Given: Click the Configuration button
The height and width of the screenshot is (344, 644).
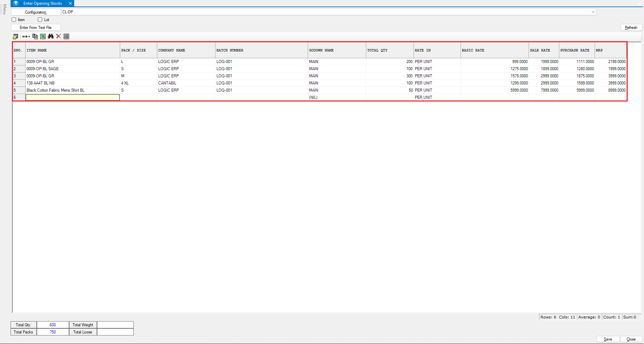Looking at the screenshot, I should tap(36, 12).
